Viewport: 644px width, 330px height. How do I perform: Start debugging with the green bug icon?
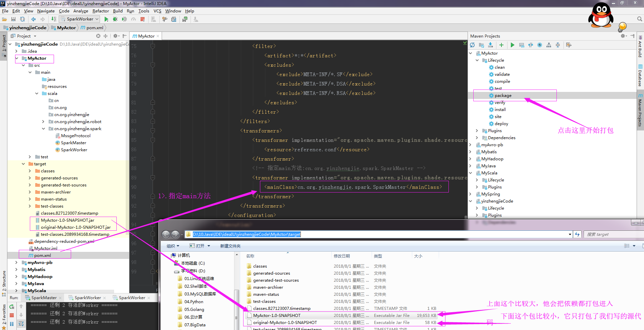115,19
